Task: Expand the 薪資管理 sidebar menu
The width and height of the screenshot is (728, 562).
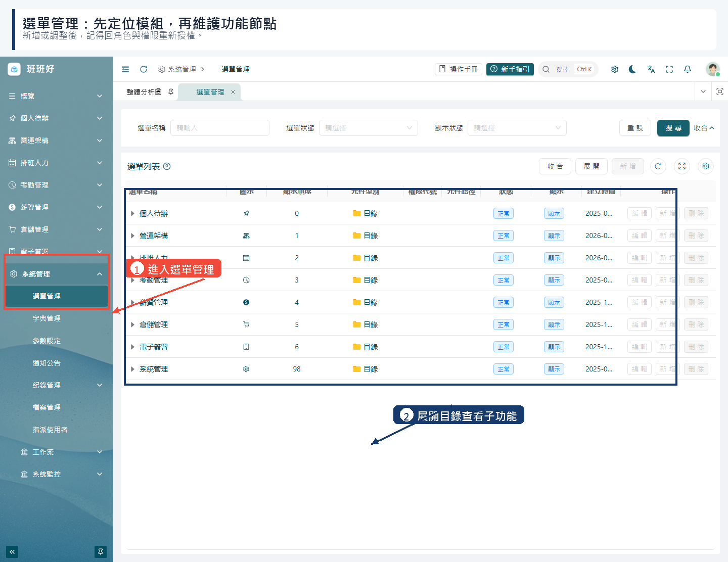Action: (x=56, y=207)
